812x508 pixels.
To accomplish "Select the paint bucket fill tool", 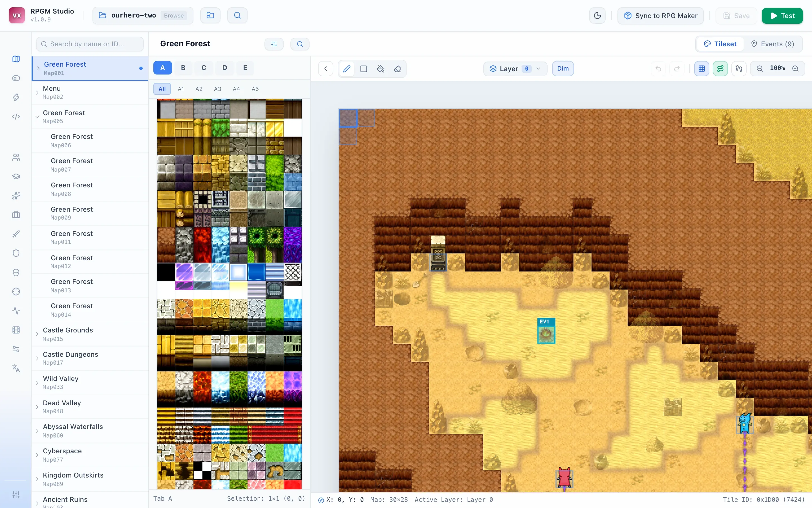I will (x=381, y=69).
